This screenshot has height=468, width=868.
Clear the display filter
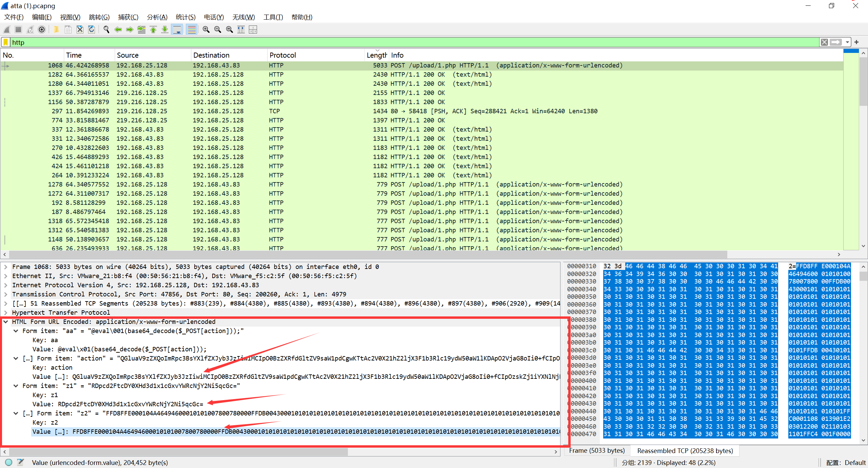click(x=824, y=42)
